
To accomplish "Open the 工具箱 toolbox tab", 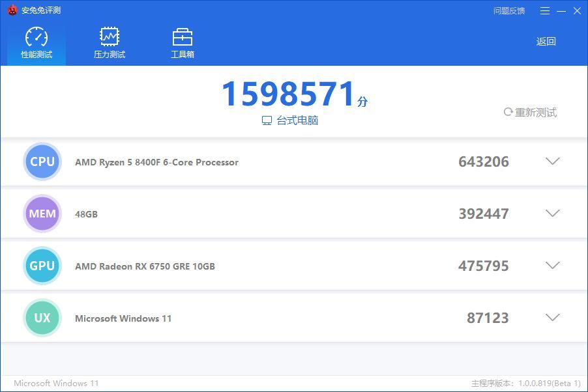I will click(x=183, y=42).
